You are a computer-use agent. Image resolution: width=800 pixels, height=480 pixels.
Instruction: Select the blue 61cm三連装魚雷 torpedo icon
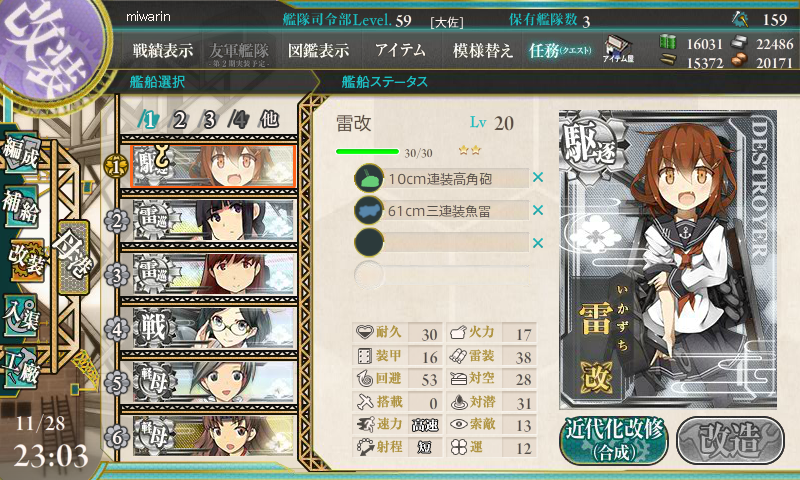369,210
